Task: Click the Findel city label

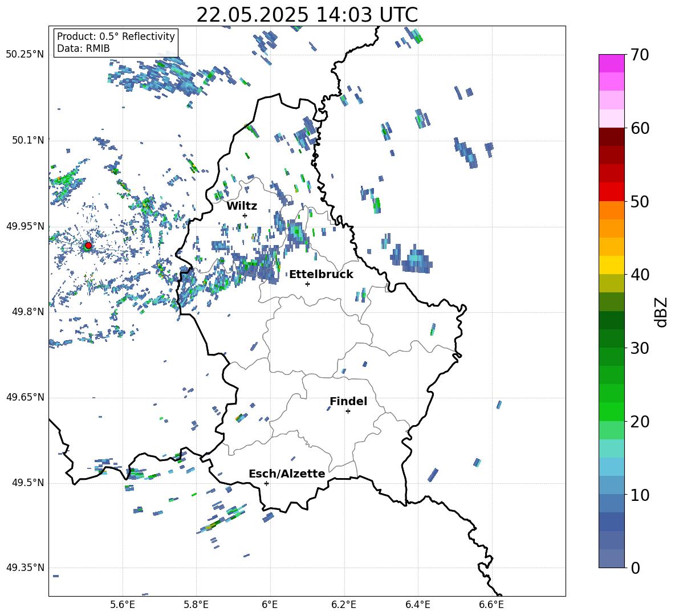Action: coord(348,401)
